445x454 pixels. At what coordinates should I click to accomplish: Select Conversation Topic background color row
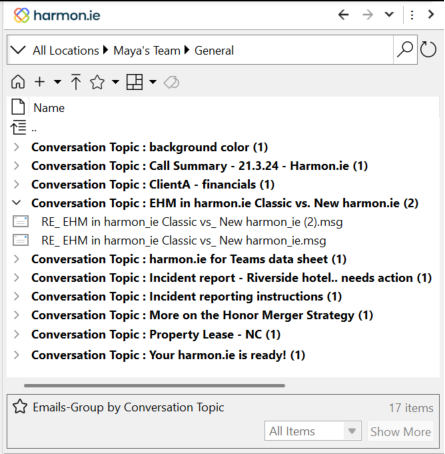pyautogui.click(x=150, y=147)
